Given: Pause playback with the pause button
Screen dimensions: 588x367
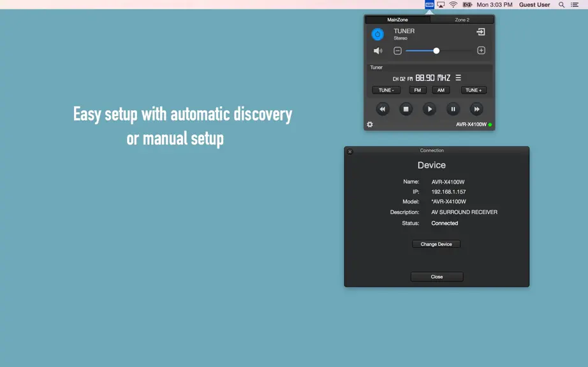Looking at the screenshot, I should 453,109.
